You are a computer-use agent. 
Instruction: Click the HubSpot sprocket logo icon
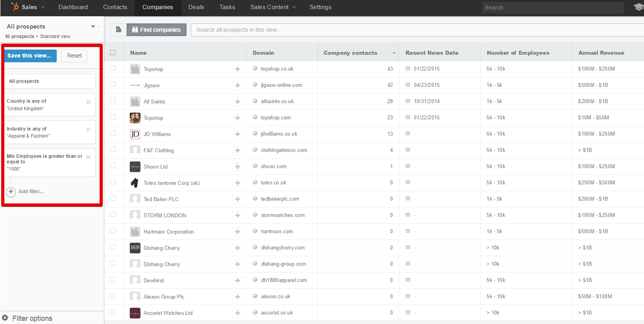click(x=15, y=7)
